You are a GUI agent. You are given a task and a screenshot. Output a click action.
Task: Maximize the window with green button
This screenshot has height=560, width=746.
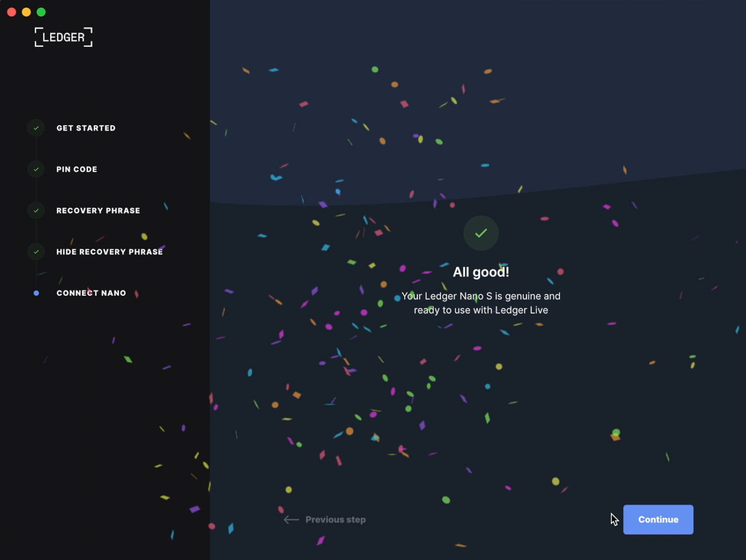[x=41, y=12]
